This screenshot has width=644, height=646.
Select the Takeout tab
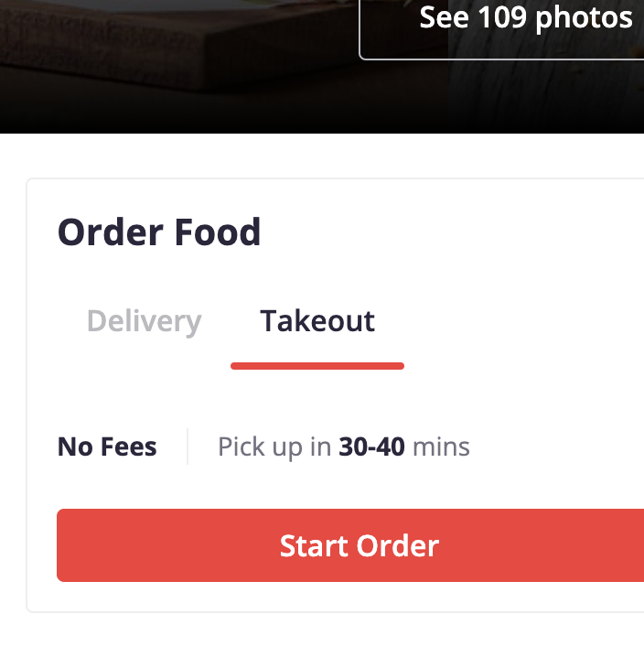317,321
